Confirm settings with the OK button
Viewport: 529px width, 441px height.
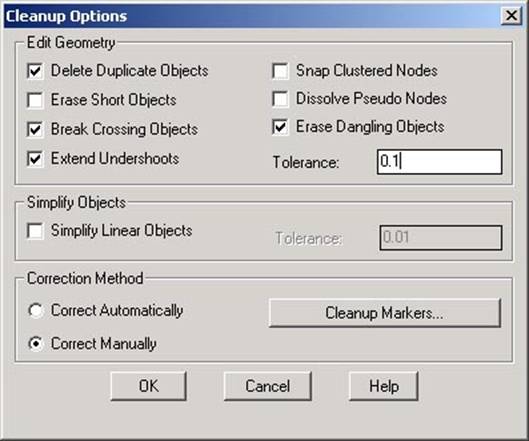coord(148,386)
